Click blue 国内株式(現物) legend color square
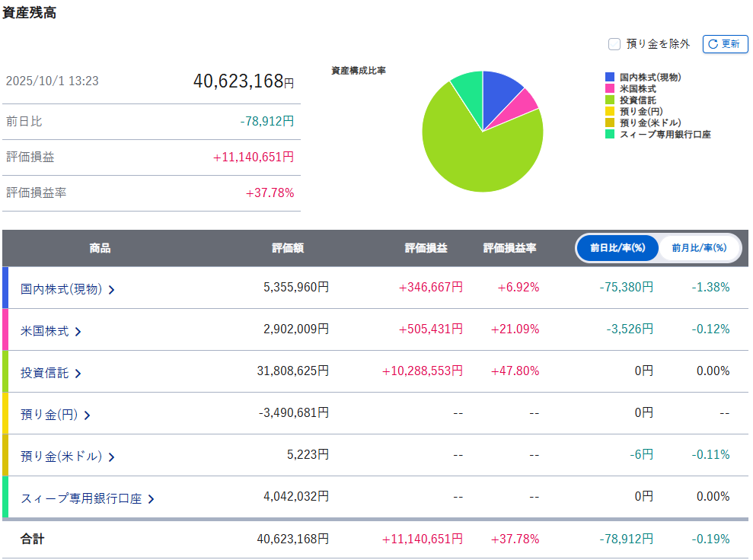 tap(610, 78)
